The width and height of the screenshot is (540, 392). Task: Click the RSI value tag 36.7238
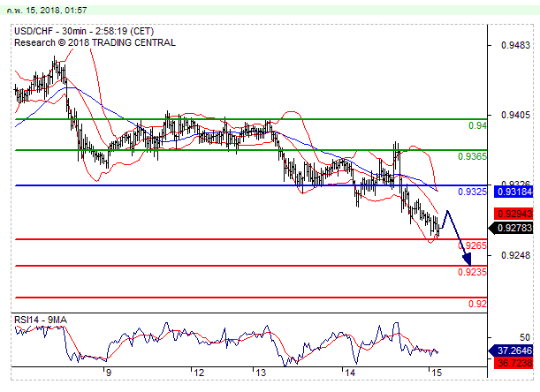513,362
